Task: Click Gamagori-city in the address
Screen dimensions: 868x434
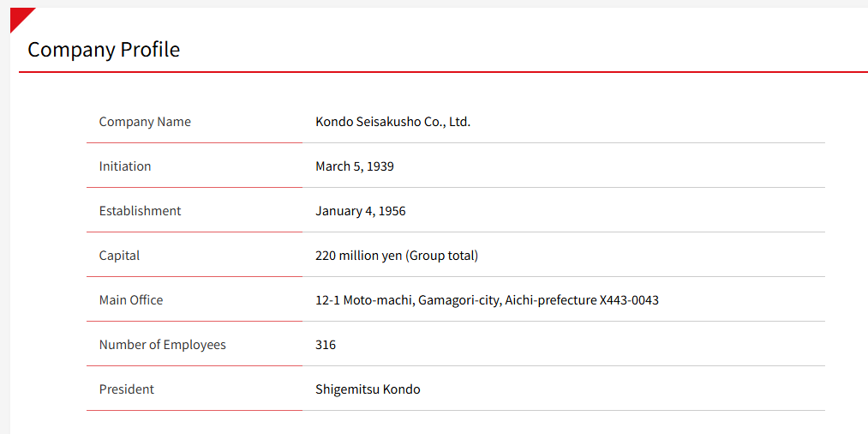Action: tap(459, 300)
